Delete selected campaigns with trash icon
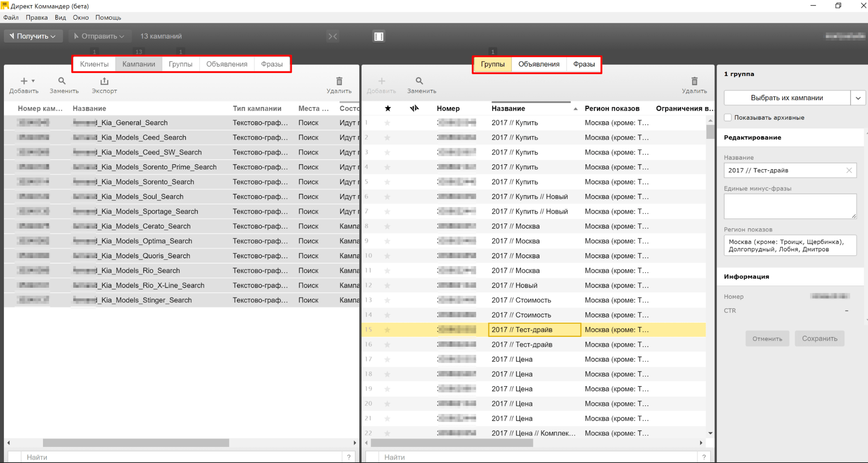This screenshot has height=463, width=868. 339,82
